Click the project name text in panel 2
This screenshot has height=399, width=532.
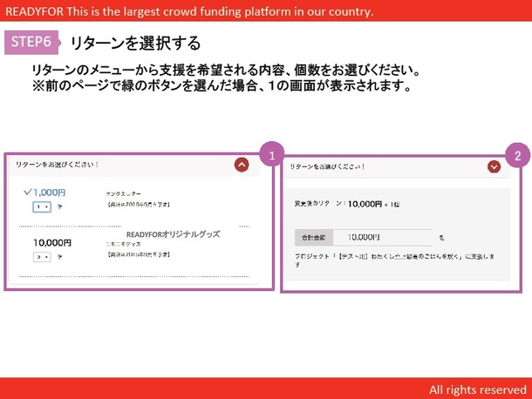coord(392,256)
